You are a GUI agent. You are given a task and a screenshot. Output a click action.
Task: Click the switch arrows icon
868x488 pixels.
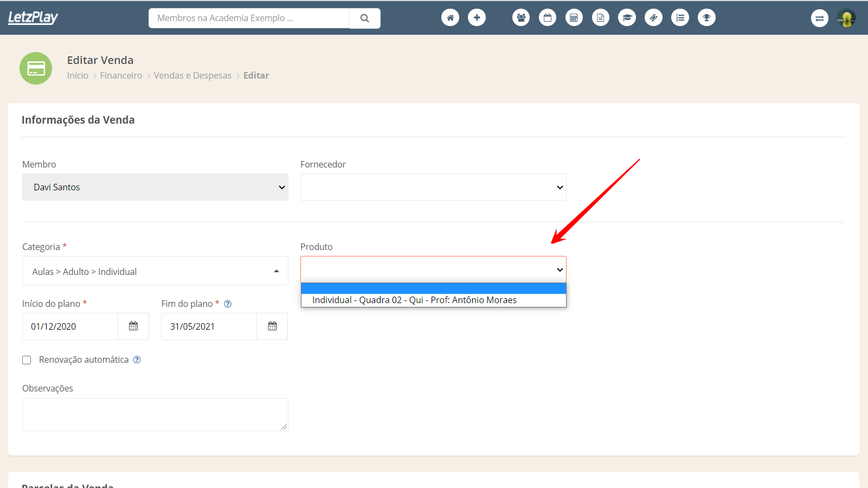click(x=819, y=18)
